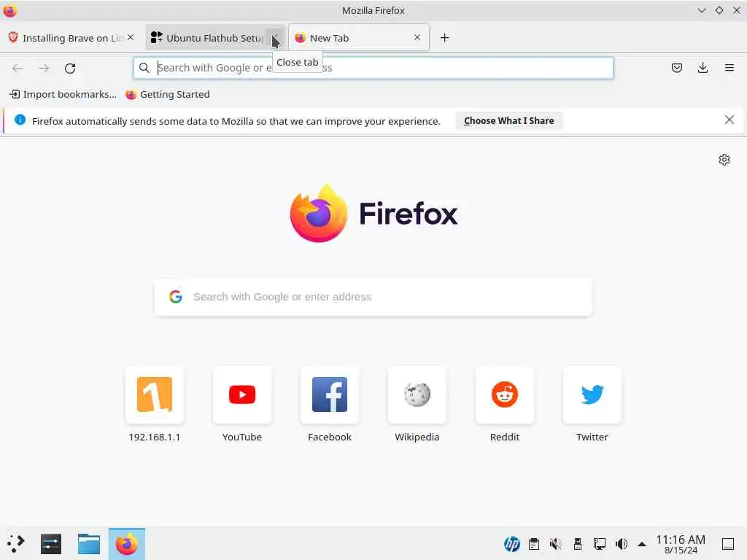This screenshot has height=560, width=747.
Task: Click Import bookmarks in bookmarks toolbar
Action: pyautogui.click(x=63, y=94)
